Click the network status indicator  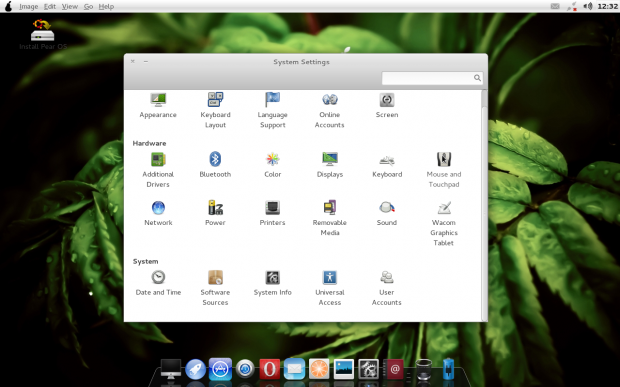point(572,6)
